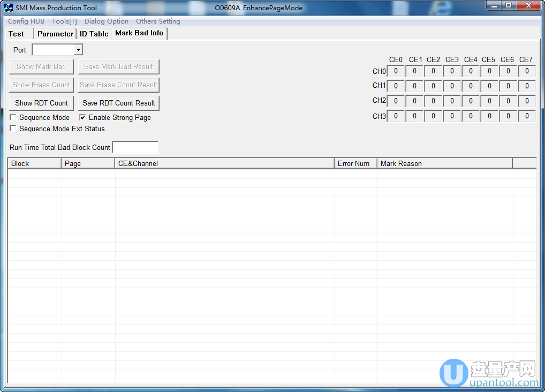Tick Sequence Mode Ext Status checkbox
Image resolution: width=545 pixels, height=392 pixels.
pos(13,129)
